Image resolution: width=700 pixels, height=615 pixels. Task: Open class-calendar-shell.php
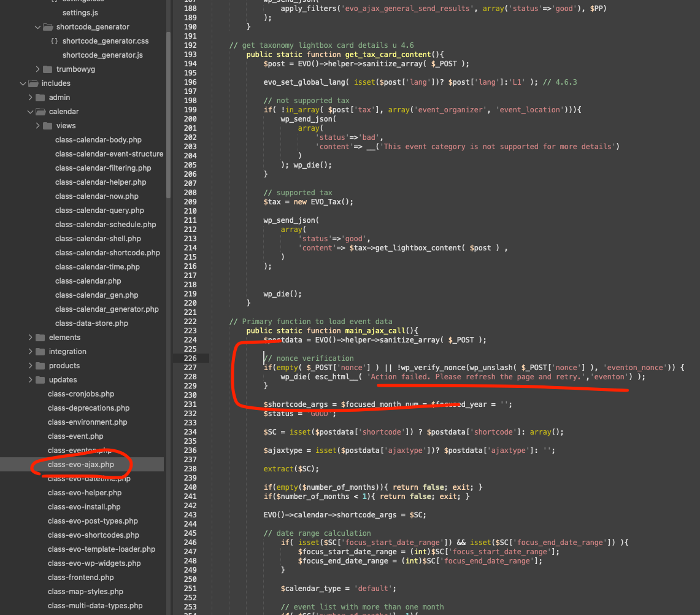pos(98,239)
